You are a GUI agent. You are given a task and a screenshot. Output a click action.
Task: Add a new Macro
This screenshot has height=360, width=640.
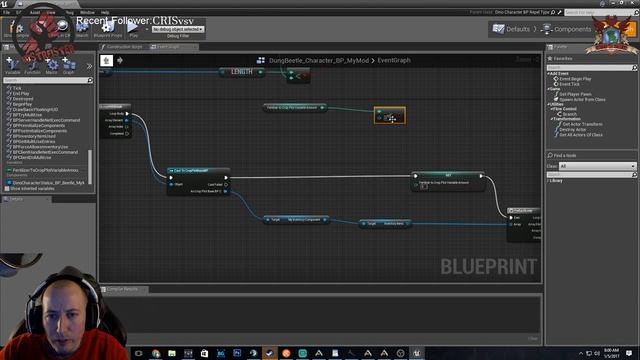point(51,65)
